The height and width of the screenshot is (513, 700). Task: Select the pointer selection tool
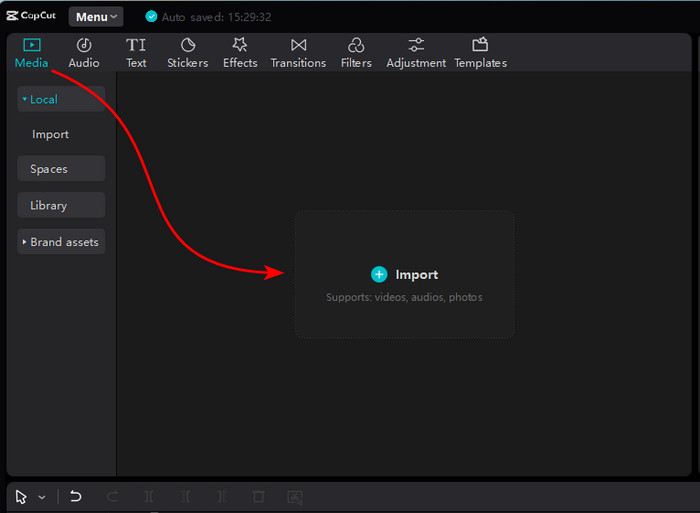coord(21,496)
